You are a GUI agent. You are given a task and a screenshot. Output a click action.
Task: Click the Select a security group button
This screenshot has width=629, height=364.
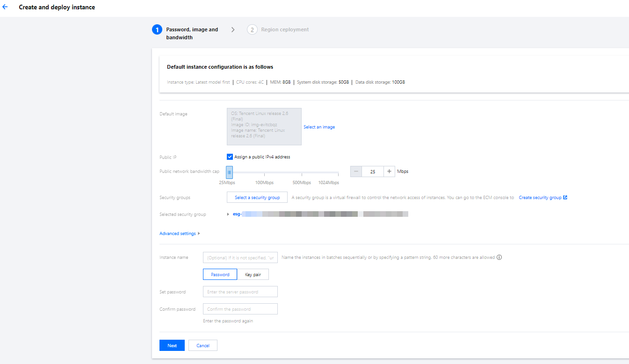(x=257, y=198)
